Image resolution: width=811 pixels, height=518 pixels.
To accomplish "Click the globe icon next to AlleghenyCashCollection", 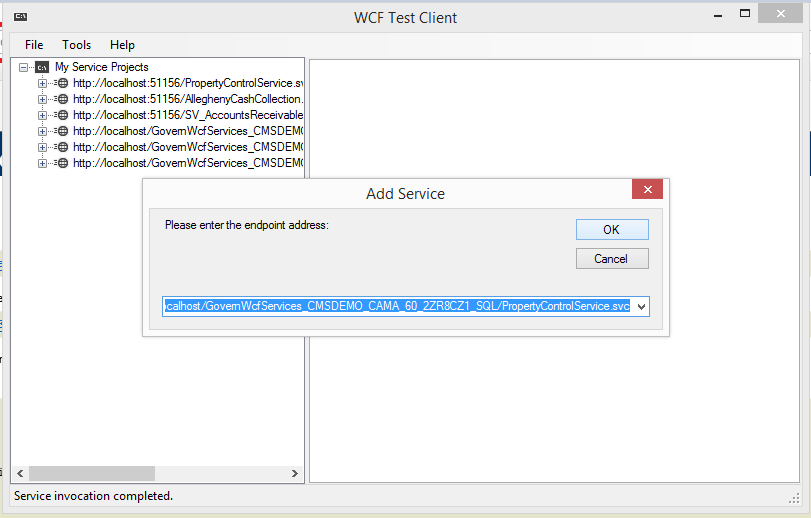I will pyautogui.click(x=62, y=99).
